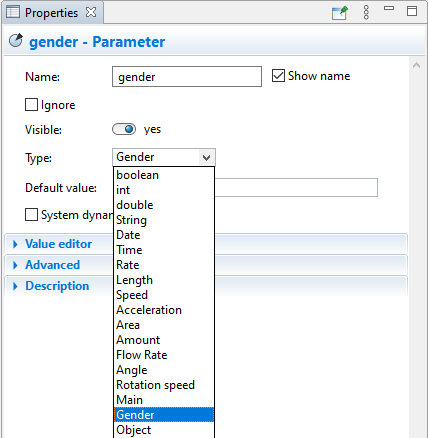This screenshot has height=438, width=428.
Task: Select Angle in the type list
Action: pyautogui.click(x=164, y=370)
